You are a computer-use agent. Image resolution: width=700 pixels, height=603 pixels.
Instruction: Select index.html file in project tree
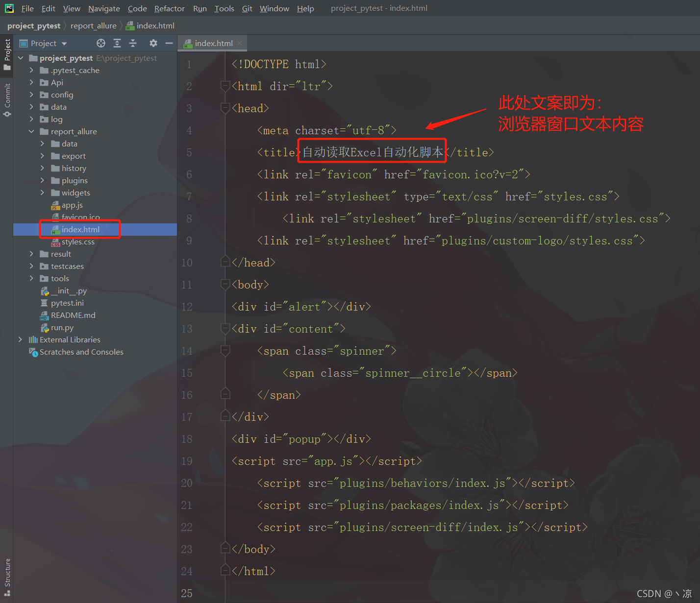[95, 229]
